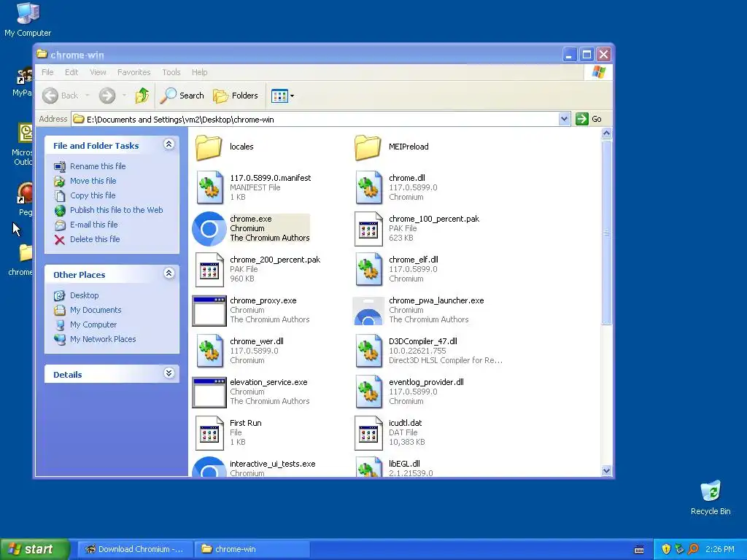Open the Edit menu
This screenshot has height=560, width=747.
tap(71, 72)
